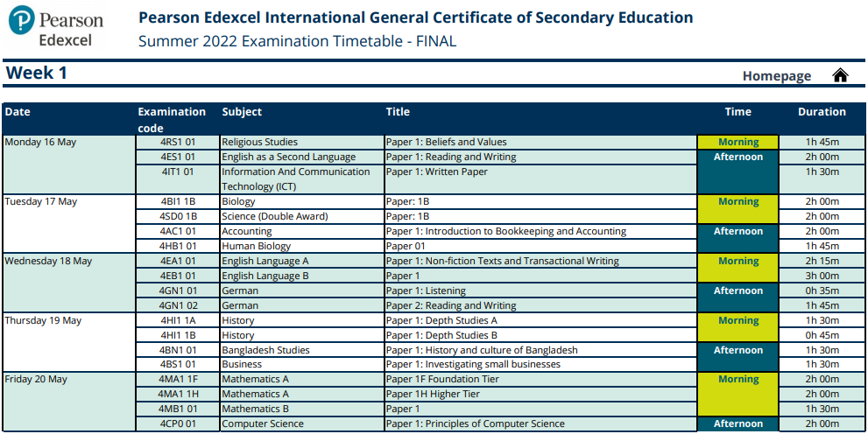Screen dimensions: 868x434
Task: Select the Bangladesh Studies subject cell
Action: 301,350
